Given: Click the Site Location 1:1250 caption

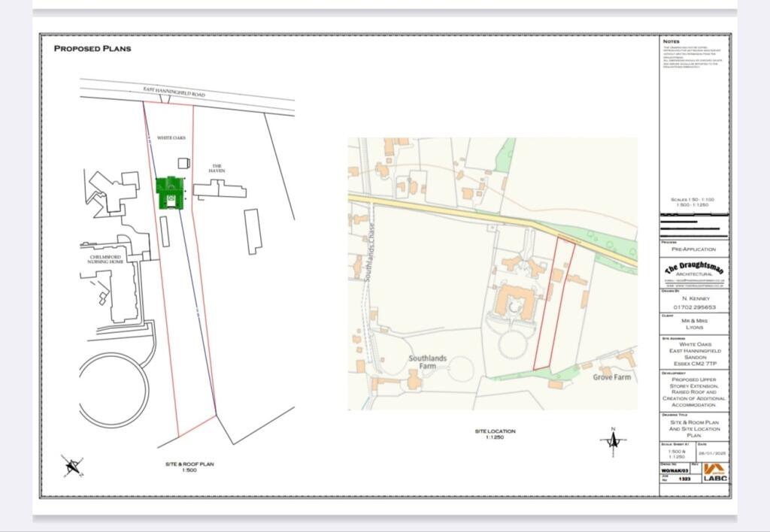Looking at the screenshot, I should click(495, 434).
